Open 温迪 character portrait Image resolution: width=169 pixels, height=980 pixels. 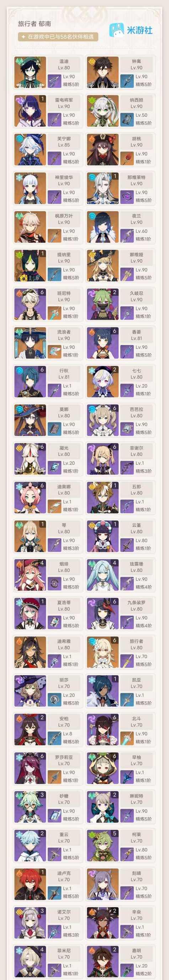pyautogui.click(x=30, y=73)
